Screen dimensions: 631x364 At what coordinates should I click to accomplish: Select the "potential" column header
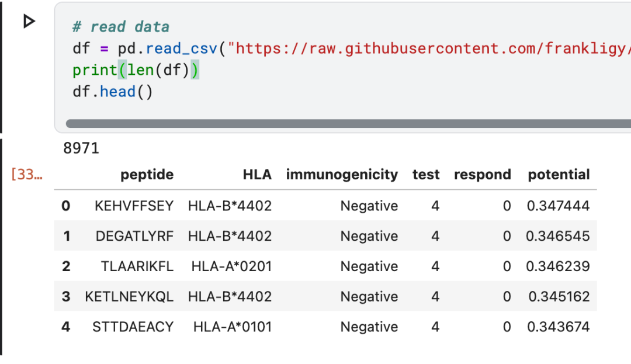[x=559, y=175]
